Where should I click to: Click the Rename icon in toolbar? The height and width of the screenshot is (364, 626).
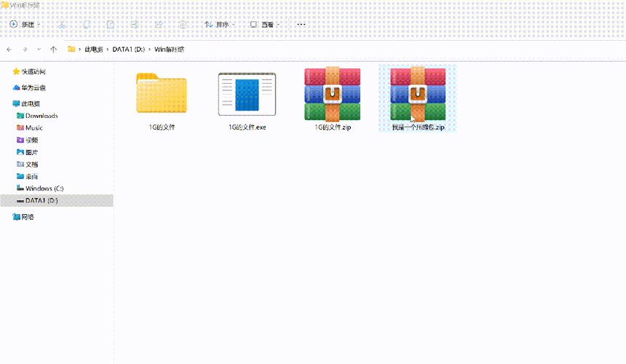point(135,24)
